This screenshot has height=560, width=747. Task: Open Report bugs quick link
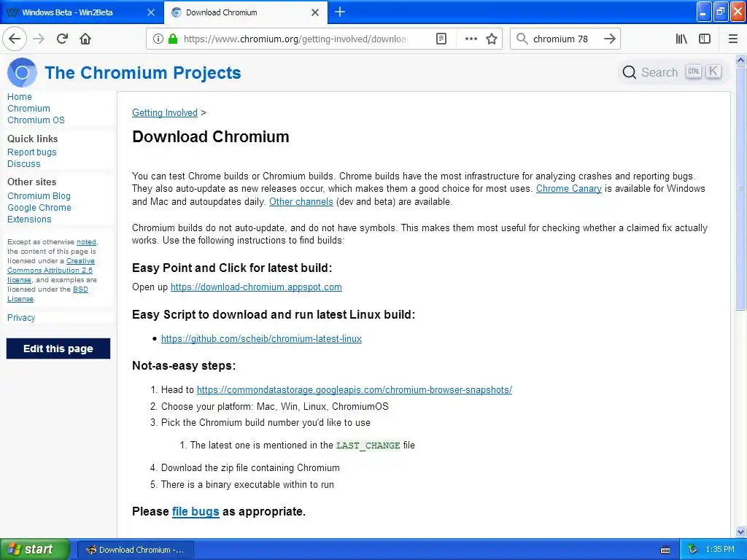32,152
